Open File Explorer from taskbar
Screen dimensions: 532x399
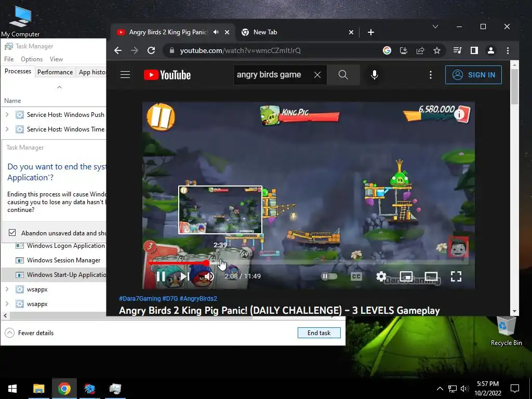click(38, 389)
